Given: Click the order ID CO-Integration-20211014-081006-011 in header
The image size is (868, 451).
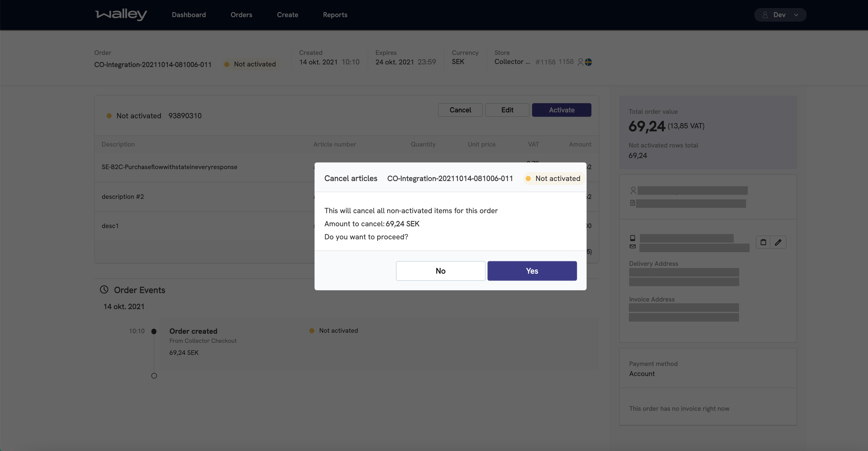Looking at the screenshot, I should (153, 64).
